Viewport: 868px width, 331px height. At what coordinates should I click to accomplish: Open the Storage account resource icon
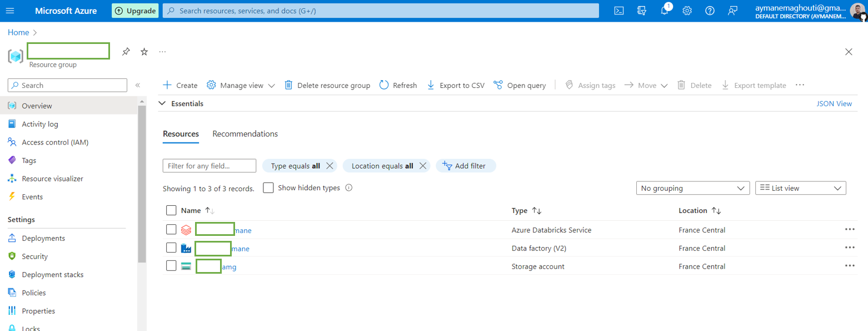pos(186,266)
